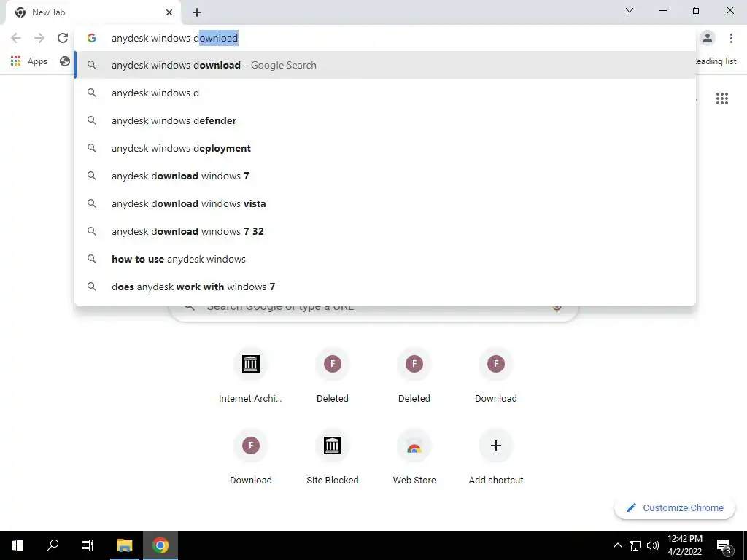Click the taskbar clock showing 12:42 PM
747x560 pixels.
point(684,545)
